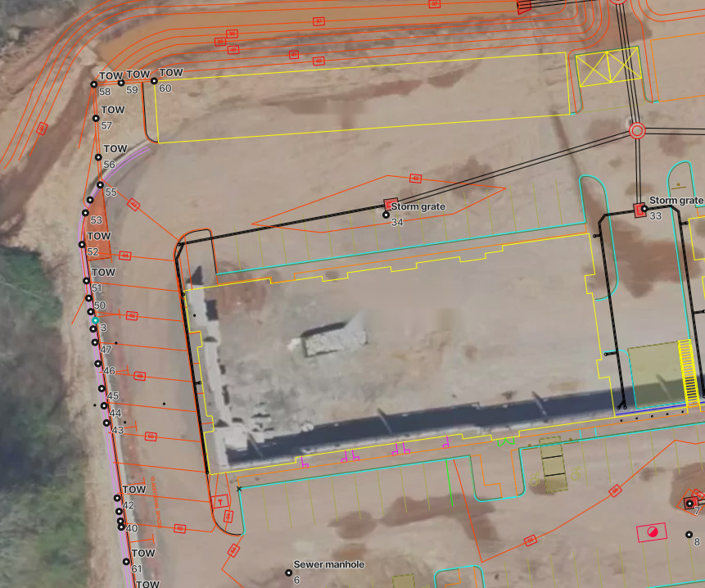This screenshot has width=705, height=588.
Task: Select survey point marker 61
Action: pos(126,562)
